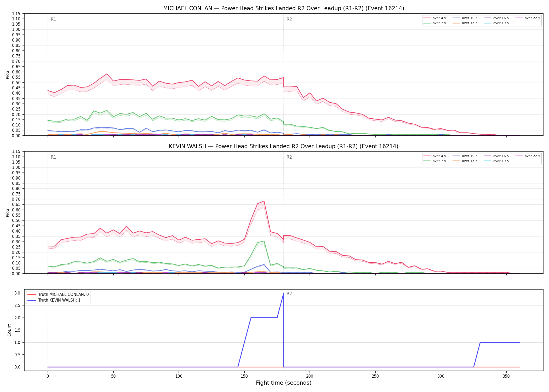Click x-axis tick label '0' under Count chart
The image size is (549, 392).
tap(48, 376)
